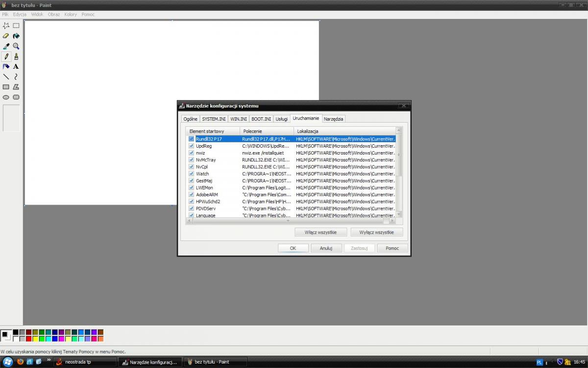Pick the bright green palette color
The width and height of the screenshot is (588, 368).
pos(42,339)
